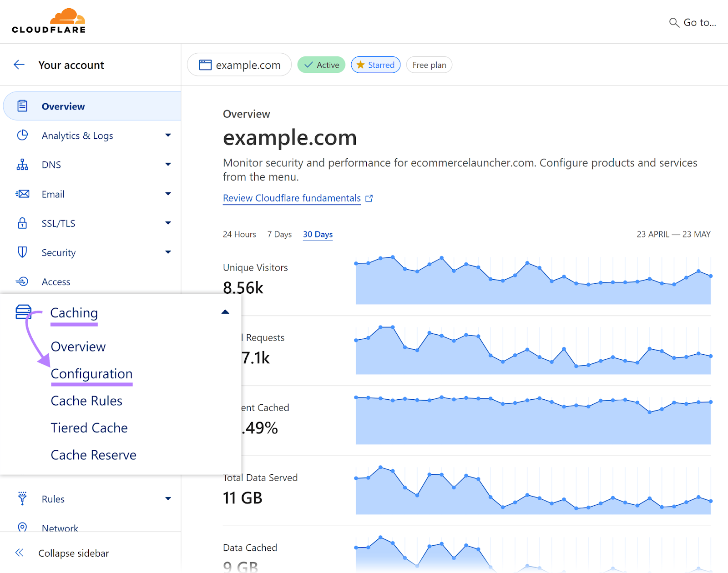Screen dimensions: 728x573
Task: Click Collapse sidebar at the bottom
Action: click(73, 553)
